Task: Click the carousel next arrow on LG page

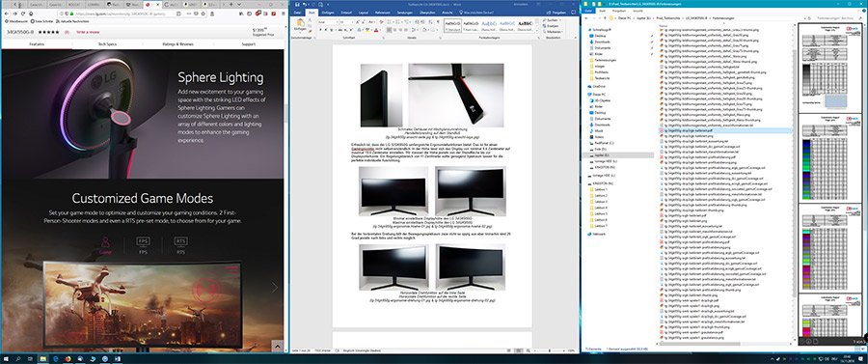Action: [x=274, y=287]
